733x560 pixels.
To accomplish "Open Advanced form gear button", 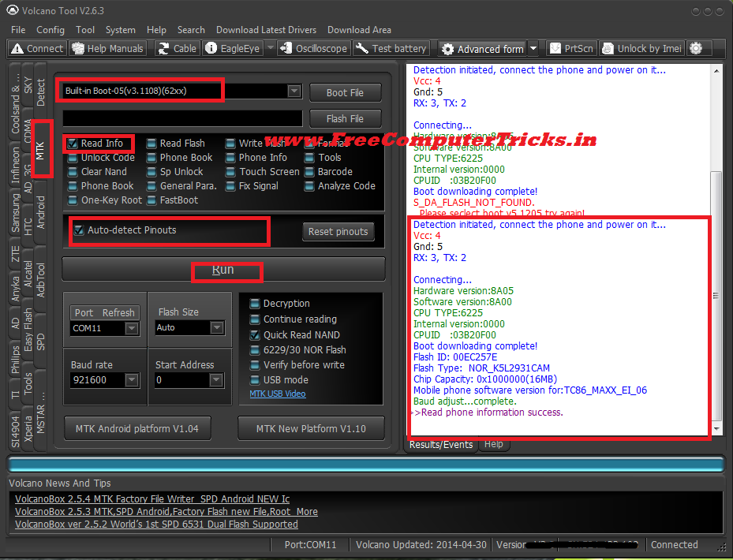I will 483,49.
